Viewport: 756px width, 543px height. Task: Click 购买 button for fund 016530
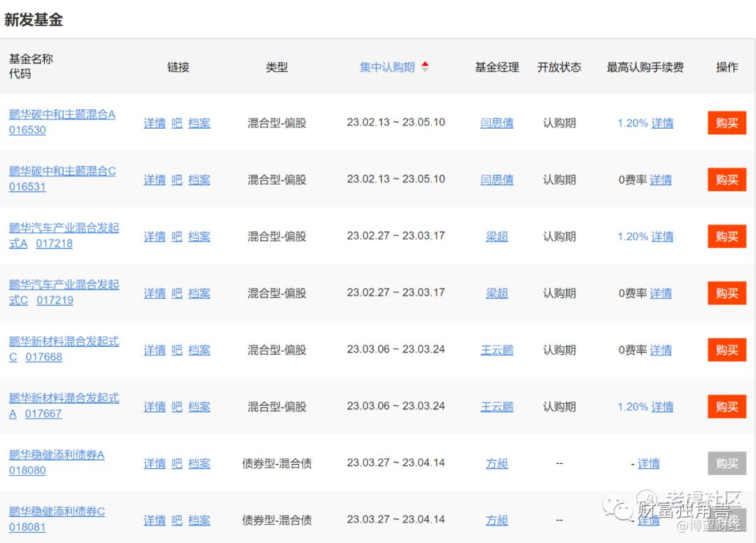pos(727,123)
